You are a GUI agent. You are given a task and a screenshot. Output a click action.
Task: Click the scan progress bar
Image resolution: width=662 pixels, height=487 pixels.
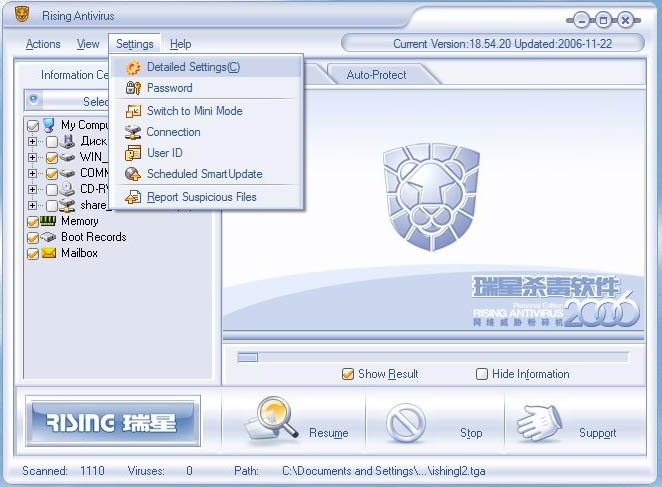pyautogui.click(x=433, y=357)
